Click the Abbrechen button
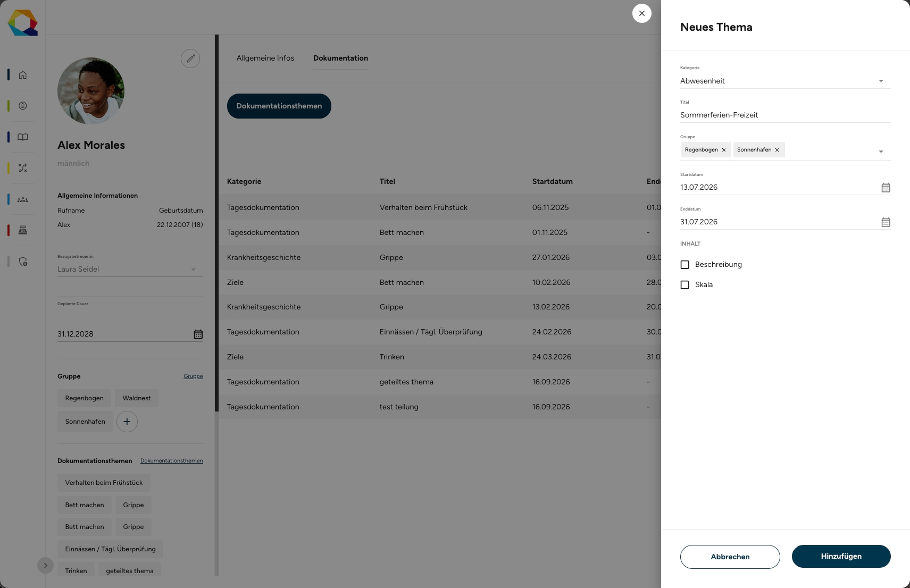 click(730, 557)
